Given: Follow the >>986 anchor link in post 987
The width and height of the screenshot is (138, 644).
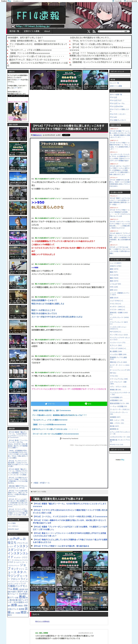Looking at the screenshot, I should click(x=35, y=267).
